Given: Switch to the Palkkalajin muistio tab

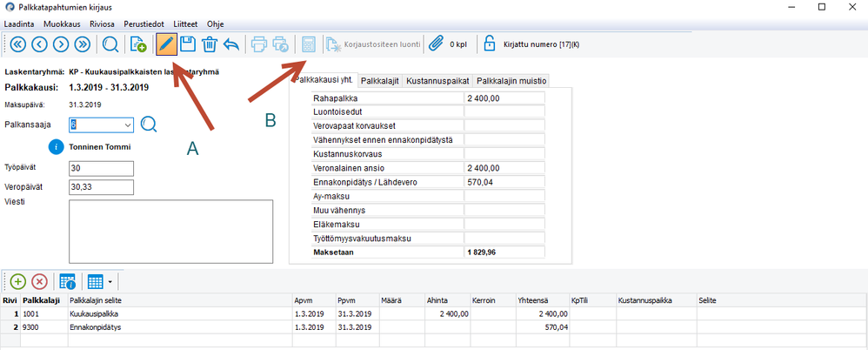Looking at the screenshot, I should coord(511,81).
